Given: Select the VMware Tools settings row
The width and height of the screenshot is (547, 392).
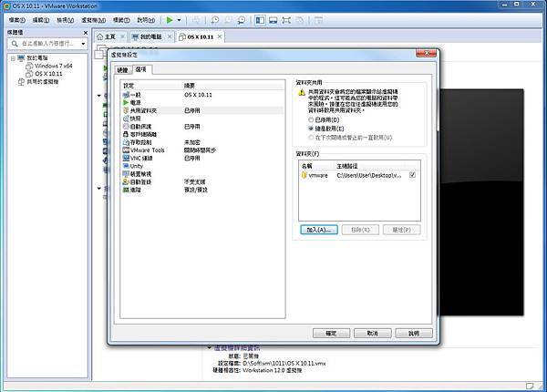Looking at the screenshot, I should [x=202, y=150].
